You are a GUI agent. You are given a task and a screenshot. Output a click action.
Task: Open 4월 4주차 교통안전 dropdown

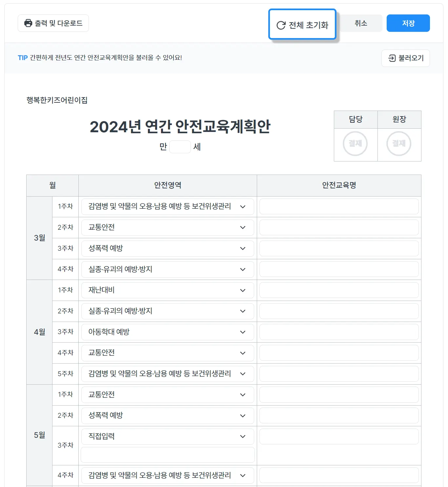point(168,353)
